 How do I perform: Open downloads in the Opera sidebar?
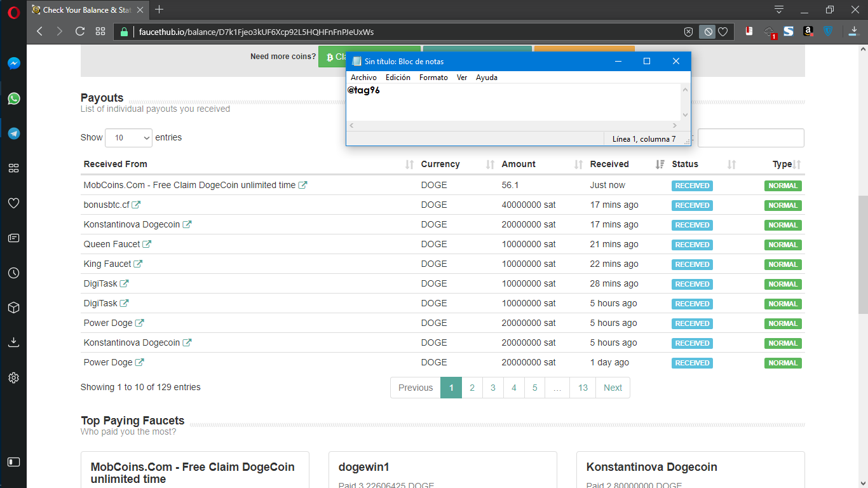coord(13,342)
